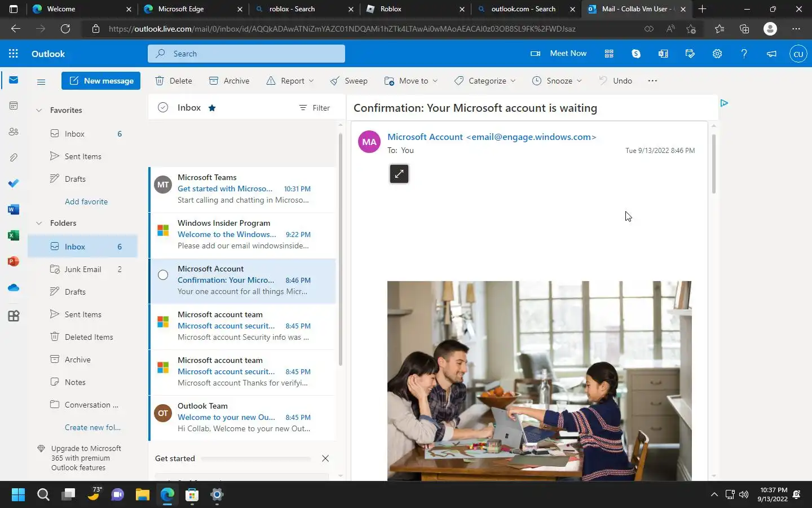Open Mail module in left rail
812x508 pixels.
(x=14, y=80)
